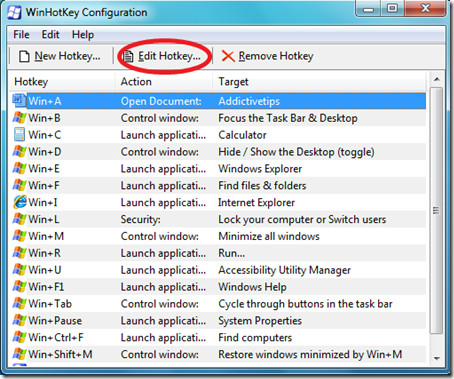Click the Accessibility Utility Manager target
The width and height of the screenshot is (454, 379).
(284, 270)
